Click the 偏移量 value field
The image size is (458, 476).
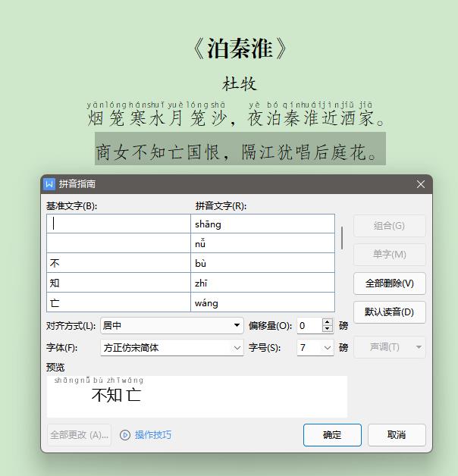(x=309, y=326)
